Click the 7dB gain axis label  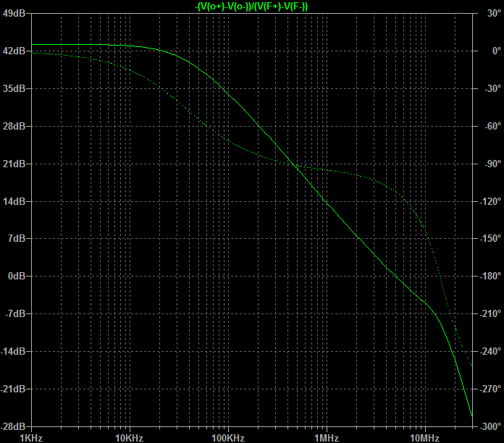coord(17,238)
